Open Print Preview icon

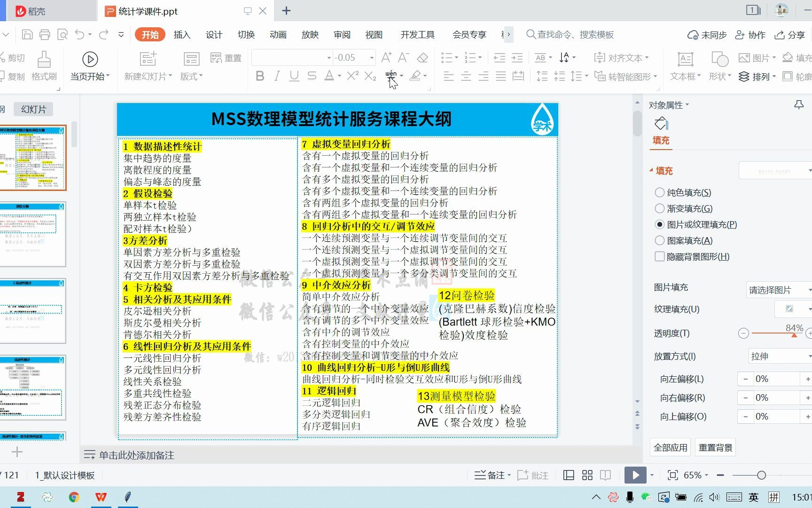click(62, 34)
